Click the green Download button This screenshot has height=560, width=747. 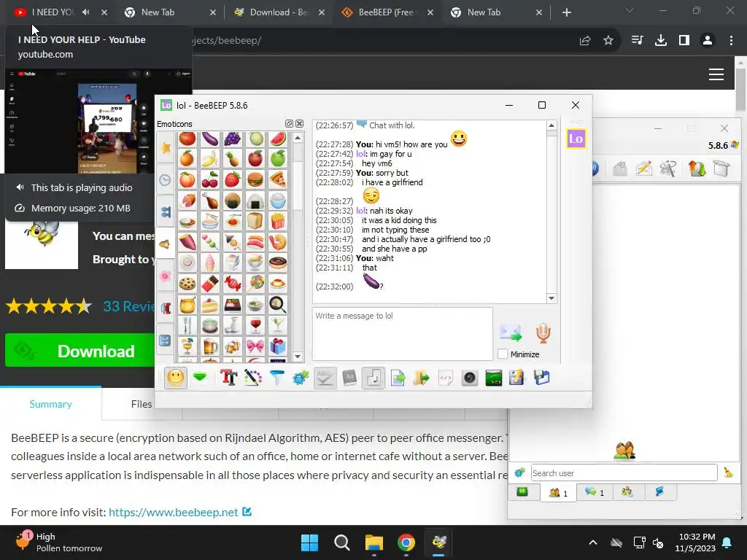(80, 351)
